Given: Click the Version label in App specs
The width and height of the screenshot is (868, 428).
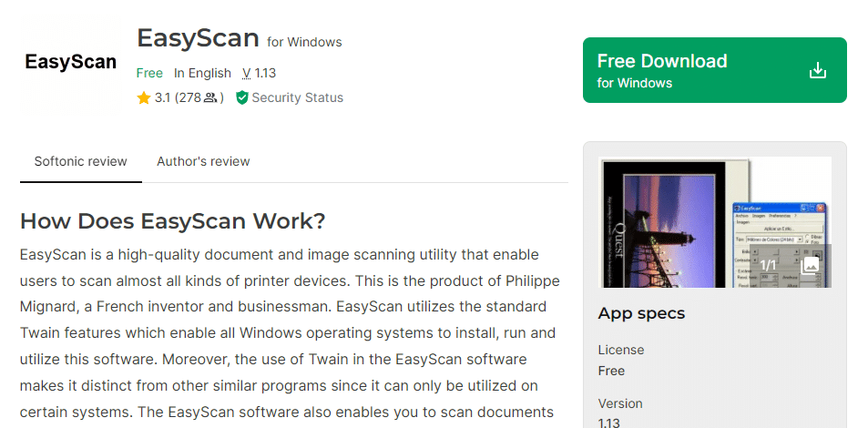Looking at the screenshot, I should [x=620, y=403].
